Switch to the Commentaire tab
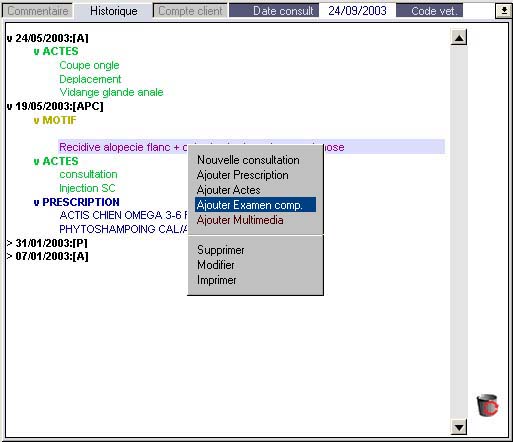The image size is (513, 442). 37,11
